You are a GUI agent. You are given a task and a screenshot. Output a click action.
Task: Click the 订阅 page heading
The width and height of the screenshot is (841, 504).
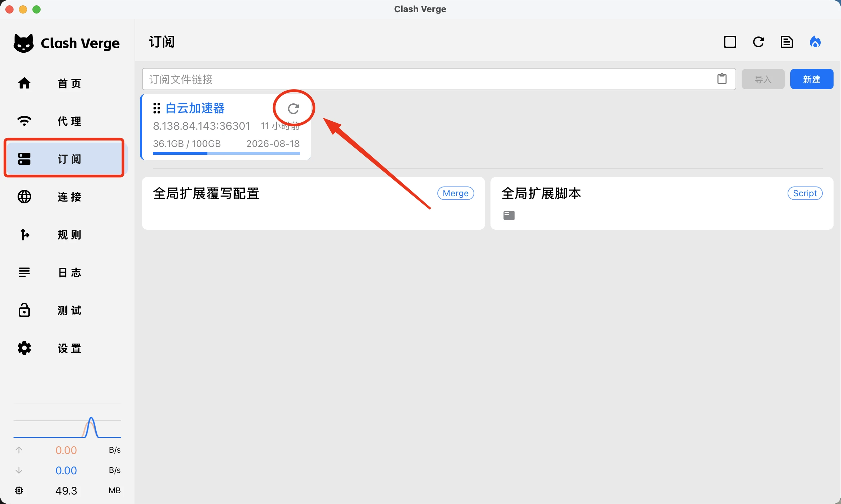[162, 42]
